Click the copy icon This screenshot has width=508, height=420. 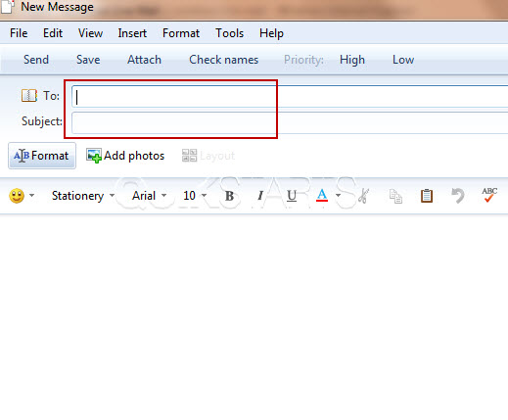coord(395,196)
